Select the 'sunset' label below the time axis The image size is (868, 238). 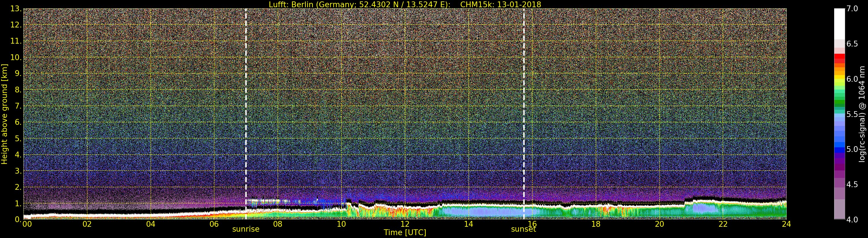[x=523, y=229]
